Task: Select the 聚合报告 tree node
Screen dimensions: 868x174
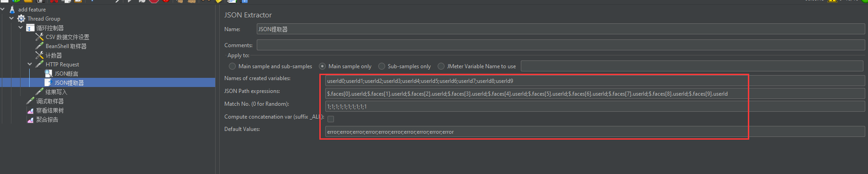Action: click(47, 120)
